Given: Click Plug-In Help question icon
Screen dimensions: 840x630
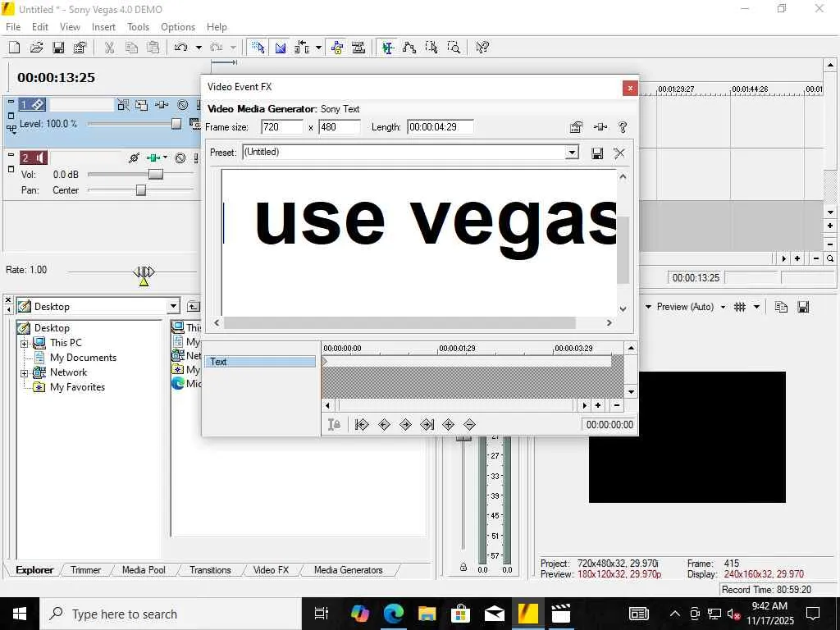Looking at the screenshot, I should click(623, 127).
